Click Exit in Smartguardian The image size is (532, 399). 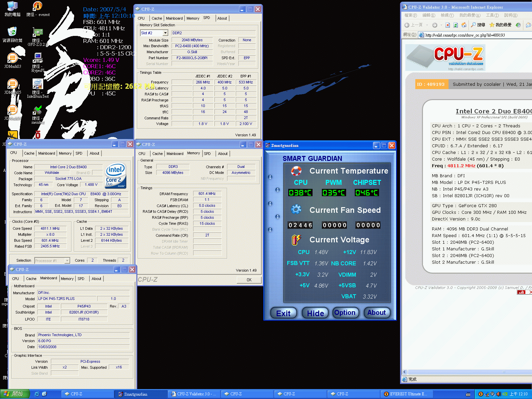click(x=283, y=313)
